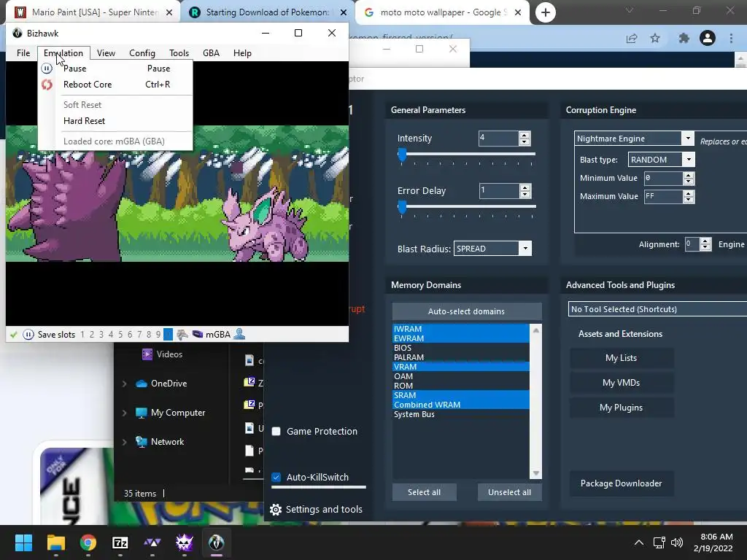Disable the Auto-KillSwitch checkbox

(x=276, y=477)
